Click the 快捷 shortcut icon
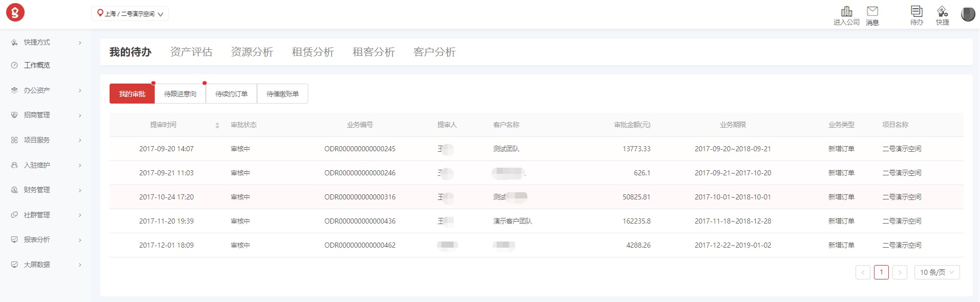Screen dimensions: 980x302 (x=942, y=12)
